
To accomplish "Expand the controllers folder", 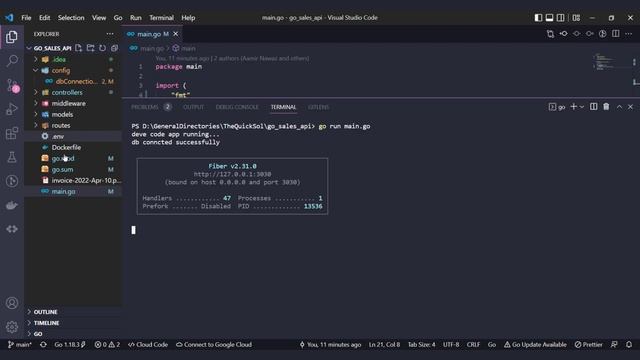I will point(36,92).
